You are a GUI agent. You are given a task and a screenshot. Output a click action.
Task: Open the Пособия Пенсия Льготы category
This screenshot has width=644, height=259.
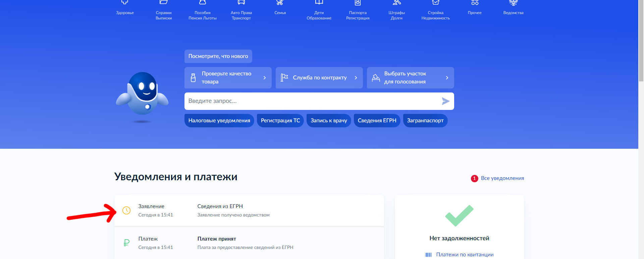point(203,11)
